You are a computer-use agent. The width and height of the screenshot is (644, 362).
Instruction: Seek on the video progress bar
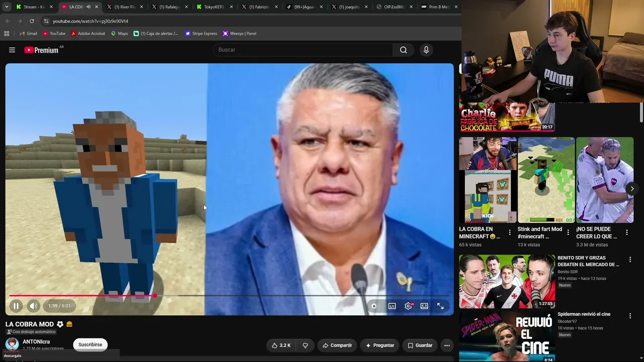tap(228, 296)
